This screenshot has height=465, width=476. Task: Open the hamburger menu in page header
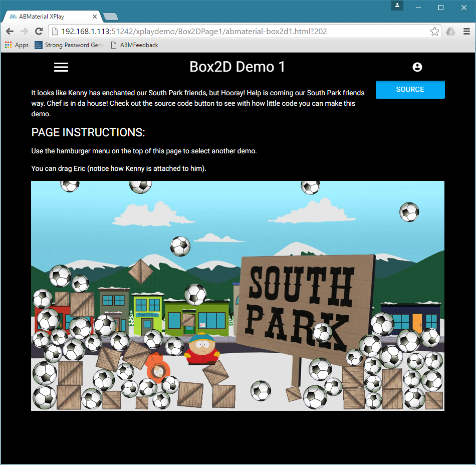(61, 67)
